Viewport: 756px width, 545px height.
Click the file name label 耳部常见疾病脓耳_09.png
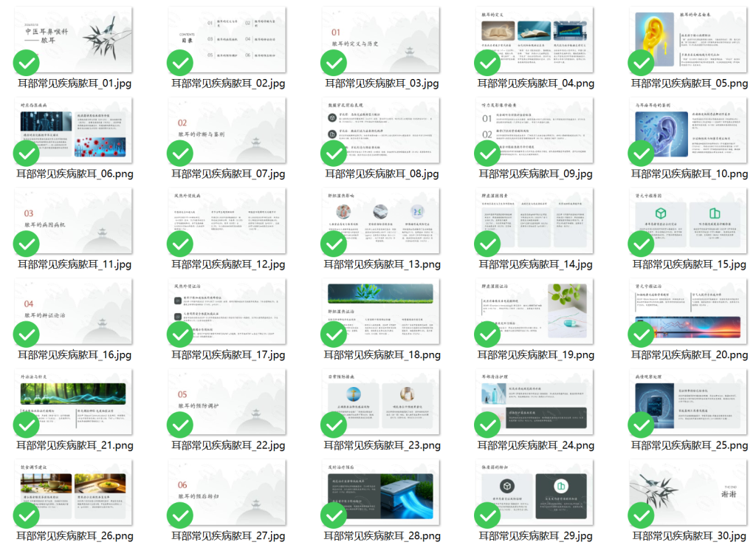point(536,174)
